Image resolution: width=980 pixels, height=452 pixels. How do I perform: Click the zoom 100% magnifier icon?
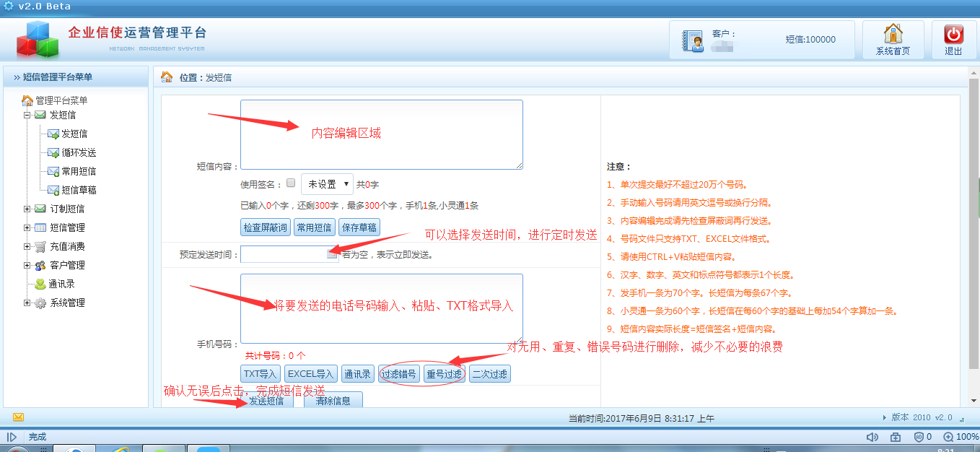pyautogui.click(x=948, y=437)
